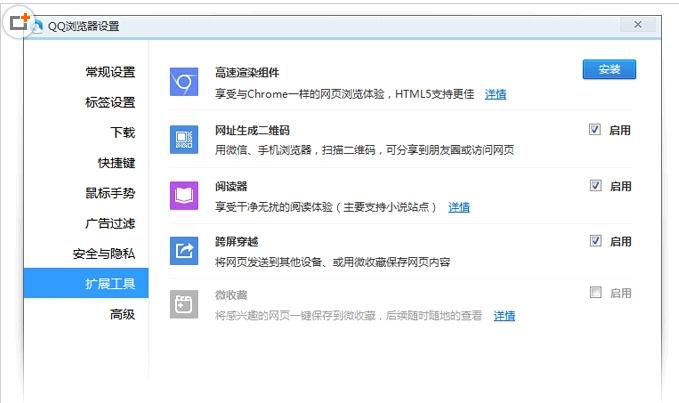This screenshot has height=403, width=679.
Task: Click the grey 微收藏 icon
Action: [184, 304]
